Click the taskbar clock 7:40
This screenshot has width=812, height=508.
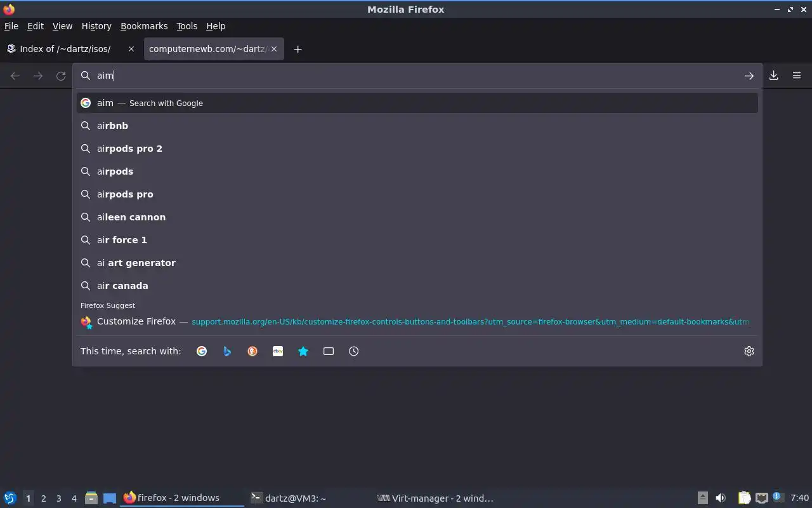tap(799, 498)
